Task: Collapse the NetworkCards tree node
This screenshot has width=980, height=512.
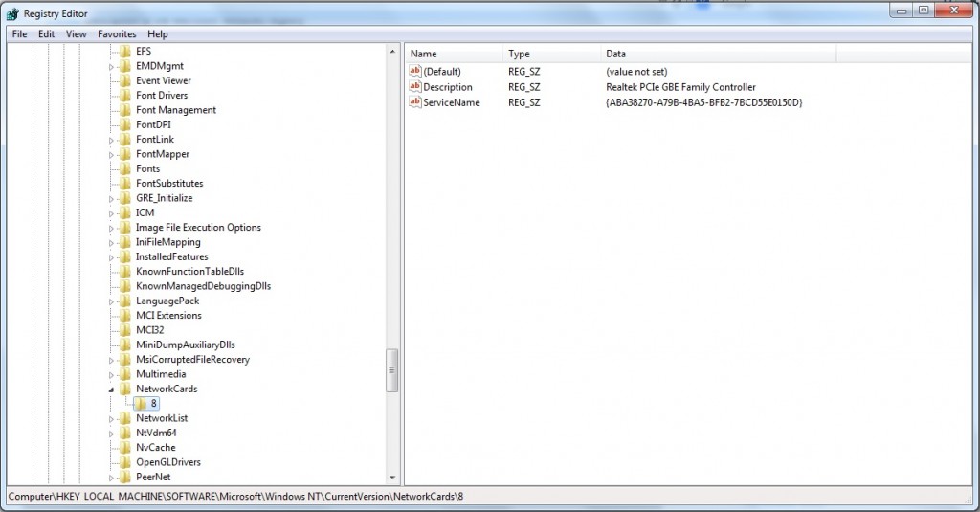Action: [112, 390]
